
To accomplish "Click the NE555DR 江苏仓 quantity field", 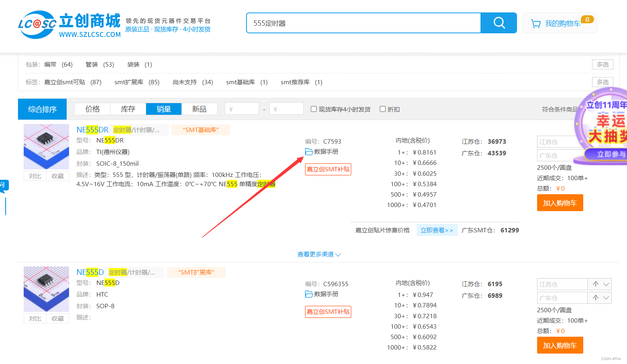I will pyautogui.click(x=557, y=142).
